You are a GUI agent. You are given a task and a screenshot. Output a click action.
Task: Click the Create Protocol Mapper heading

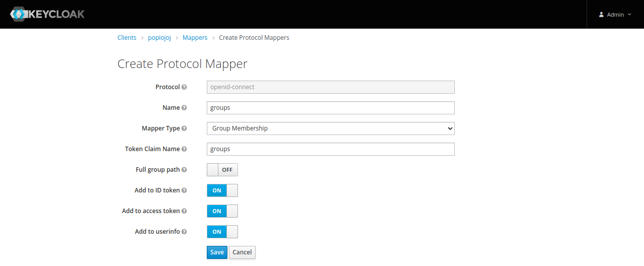(x=183, y=64)
